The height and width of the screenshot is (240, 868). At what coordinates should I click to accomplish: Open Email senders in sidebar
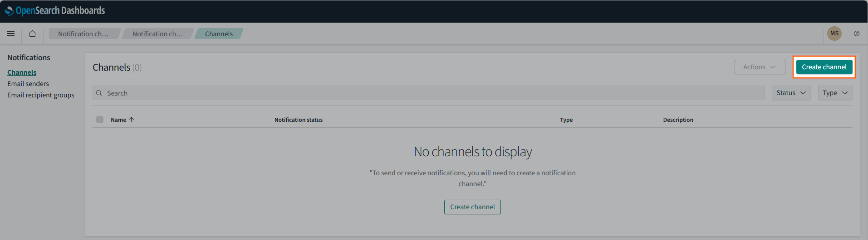[x=28, y=84]
